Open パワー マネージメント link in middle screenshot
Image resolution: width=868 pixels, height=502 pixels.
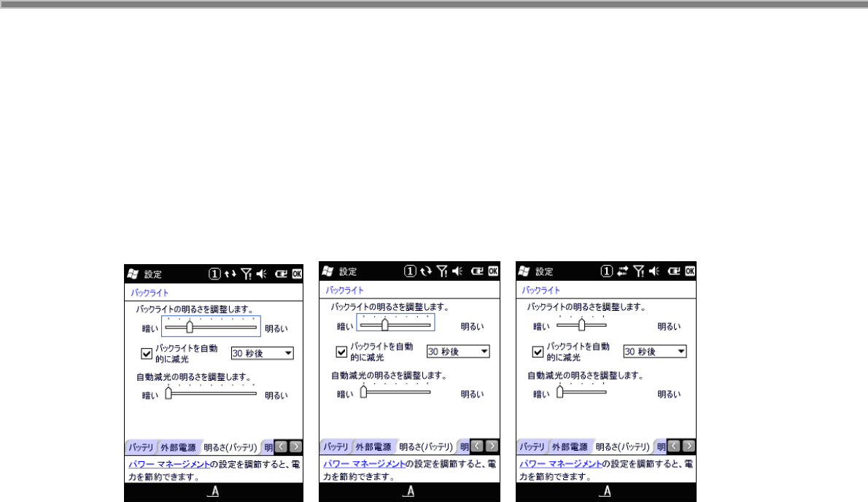coord(364,464)
